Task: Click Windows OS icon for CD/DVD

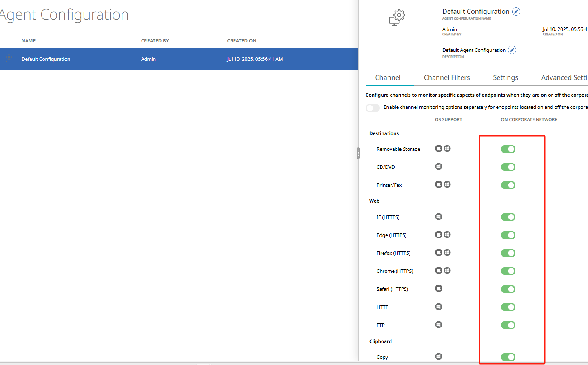Action: [439, 166]
